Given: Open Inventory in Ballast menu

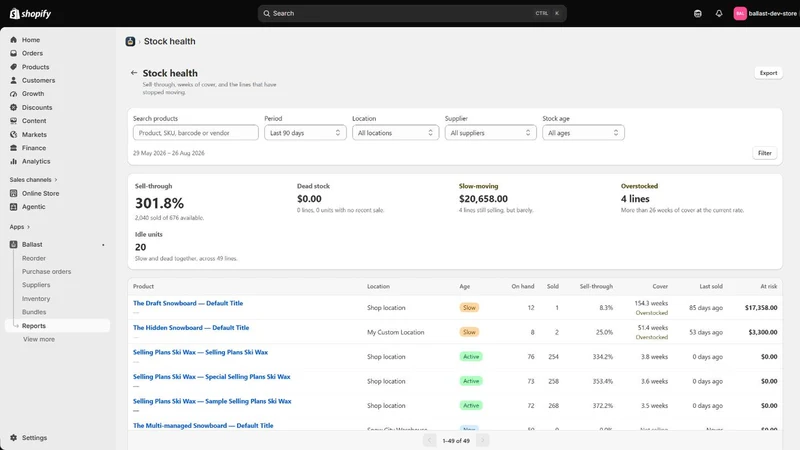Looking at the screenshot, I should (x=36, y=298).
